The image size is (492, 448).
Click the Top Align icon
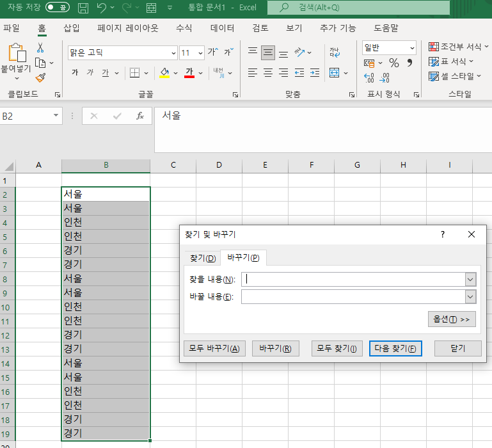click(253, 52)
